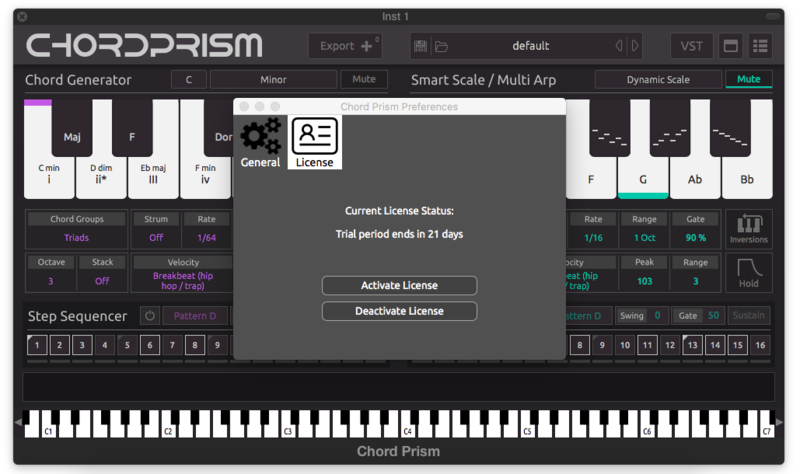Click the Hold icon
Screen dimensions: 800x474
click(748, 272)
